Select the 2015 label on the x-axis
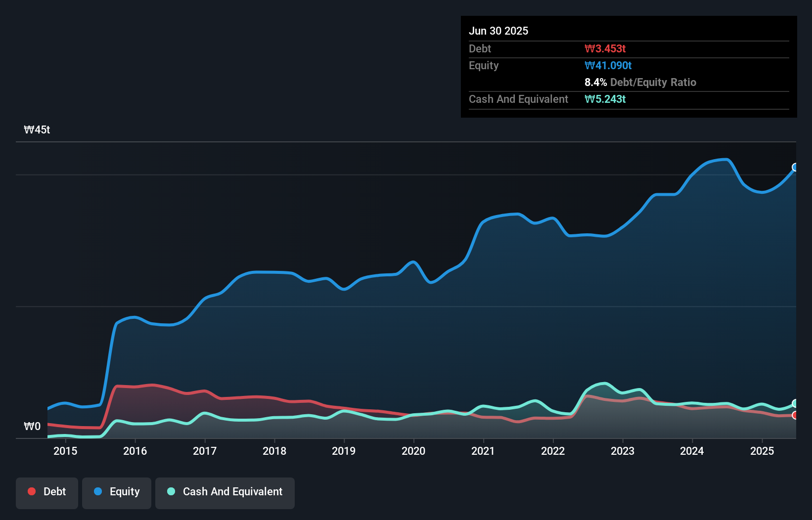Viewport: 812px width, 520px height. 65,451
